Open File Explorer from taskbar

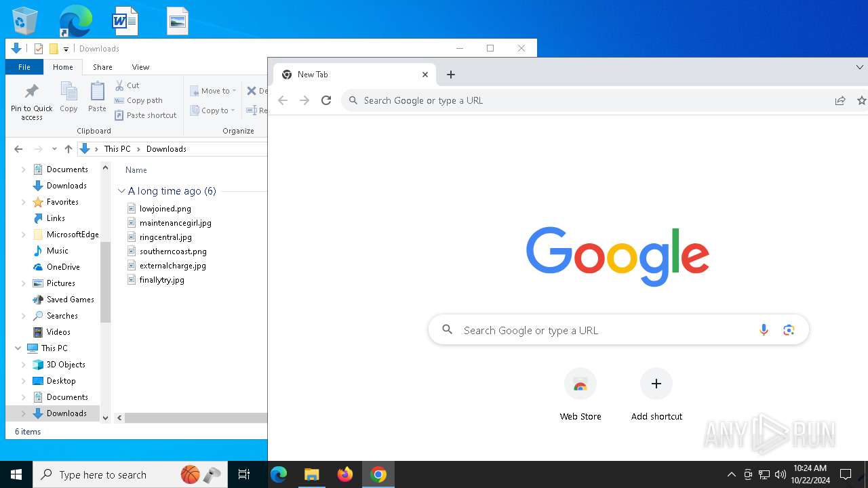click(312, 474)
